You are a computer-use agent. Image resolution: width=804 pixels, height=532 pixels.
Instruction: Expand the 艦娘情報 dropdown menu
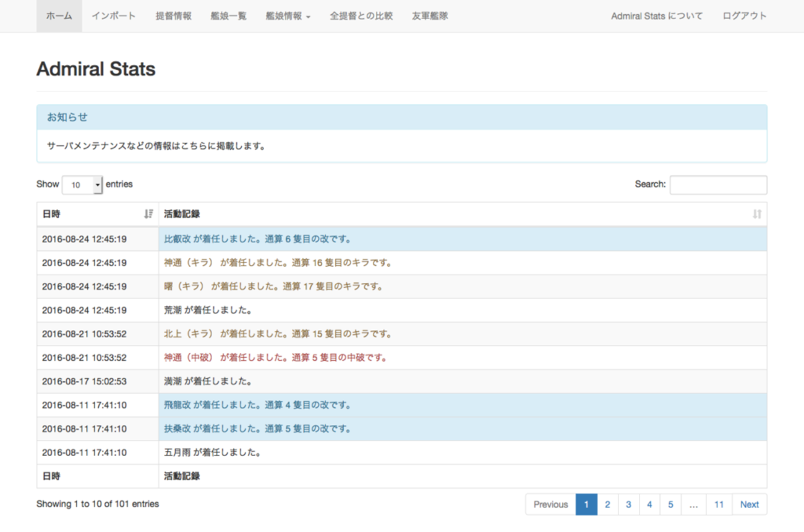(x=288, y=16)
